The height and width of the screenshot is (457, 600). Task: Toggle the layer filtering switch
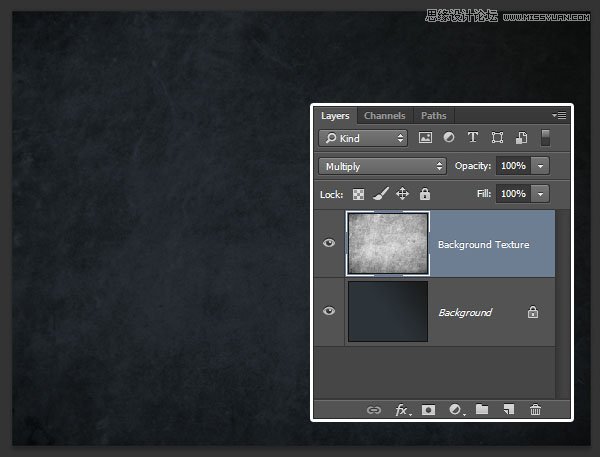click(546, 138)
